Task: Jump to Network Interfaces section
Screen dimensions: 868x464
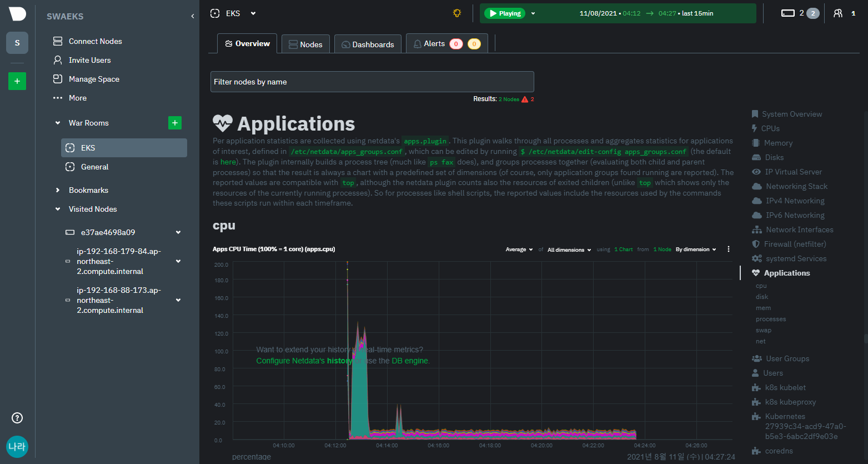Action: tap(800, 229)
